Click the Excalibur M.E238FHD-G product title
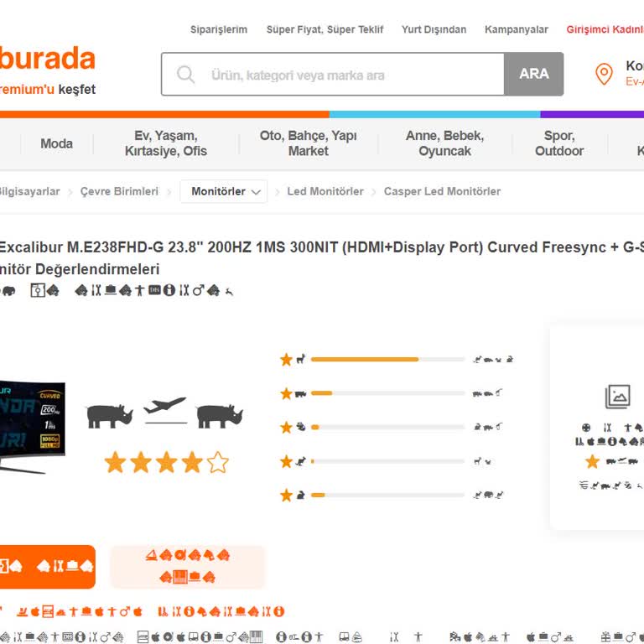Viewport: 644px width, 644px height. pos(322,258)
